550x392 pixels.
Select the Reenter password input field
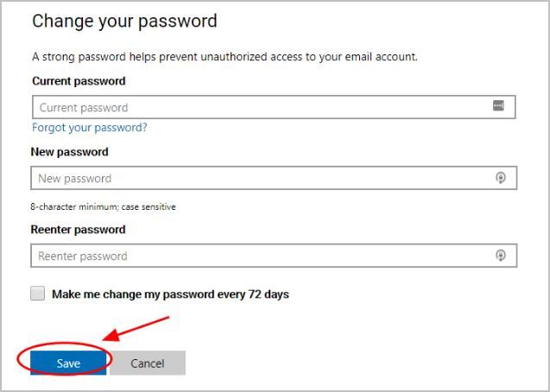click(x=259, y=256)
